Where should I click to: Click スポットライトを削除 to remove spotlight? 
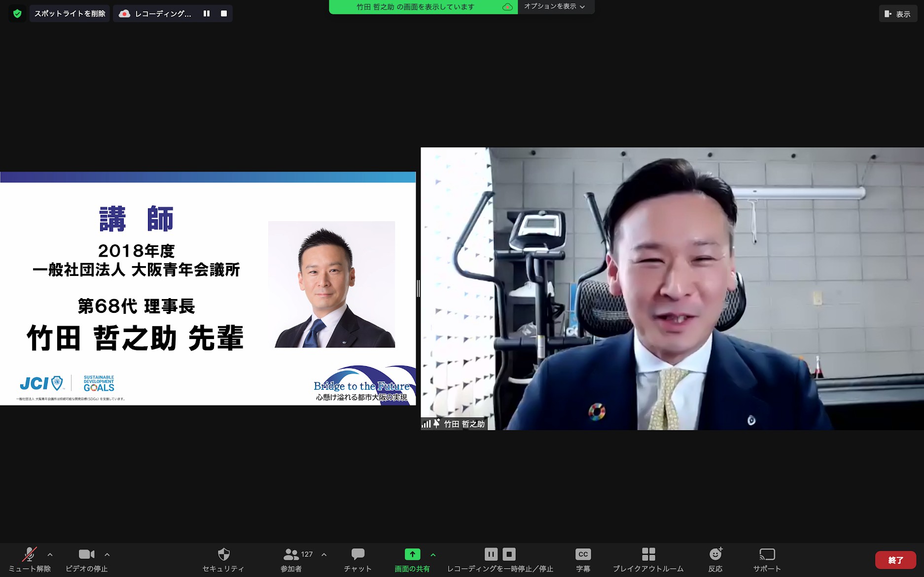point(70,14)
